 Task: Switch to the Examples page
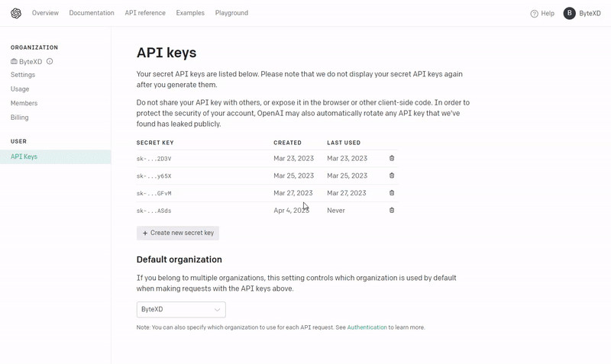click(x=190, y=13)
